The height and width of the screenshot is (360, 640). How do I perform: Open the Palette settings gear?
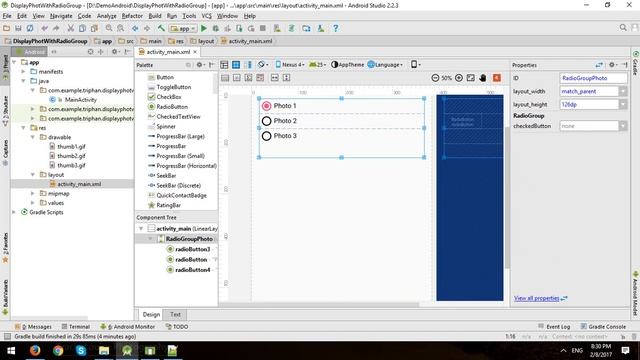200,65
